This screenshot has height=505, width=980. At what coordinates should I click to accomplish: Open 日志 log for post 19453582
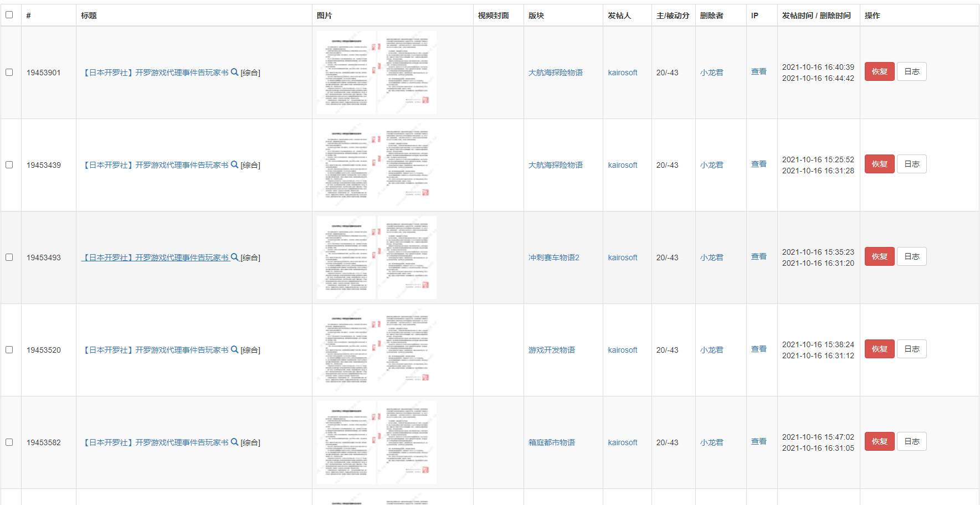point(912,441)
